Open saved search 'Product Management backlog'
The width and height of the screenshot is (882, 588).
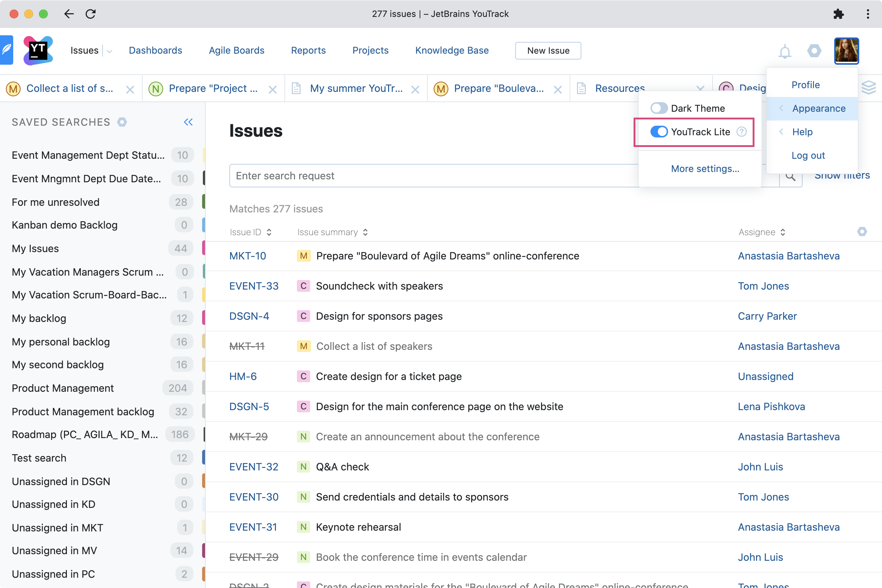pos(83,411)
